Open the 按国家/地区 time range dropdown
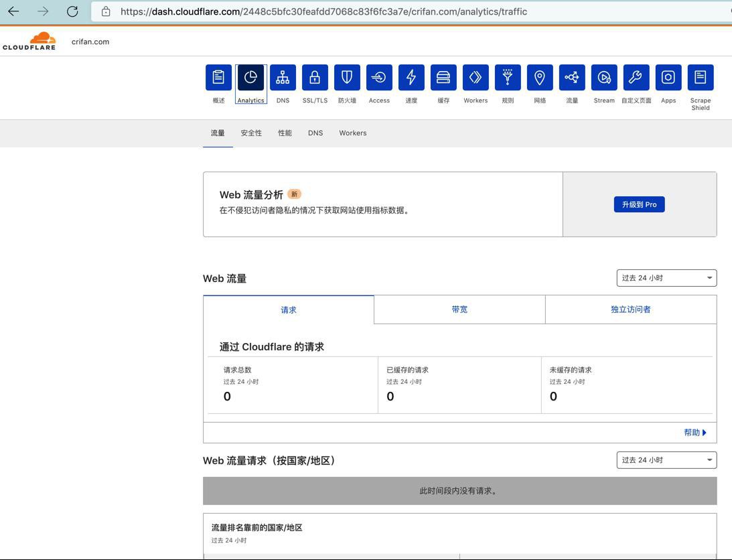 tap(666, 460)
